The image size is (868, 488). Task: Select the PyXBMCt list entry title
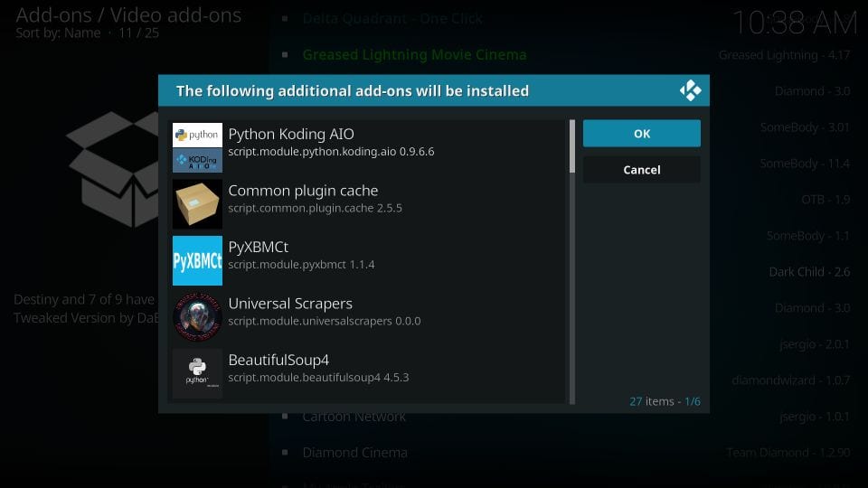coord(259,247)
